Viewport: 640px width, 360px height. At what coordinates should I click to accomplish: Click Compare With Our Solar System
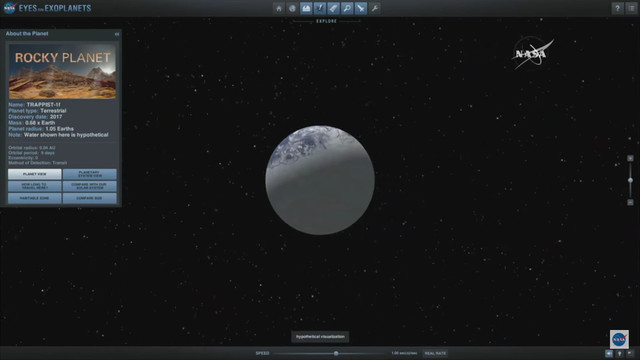pyautogui.click(x=90, y=186)
